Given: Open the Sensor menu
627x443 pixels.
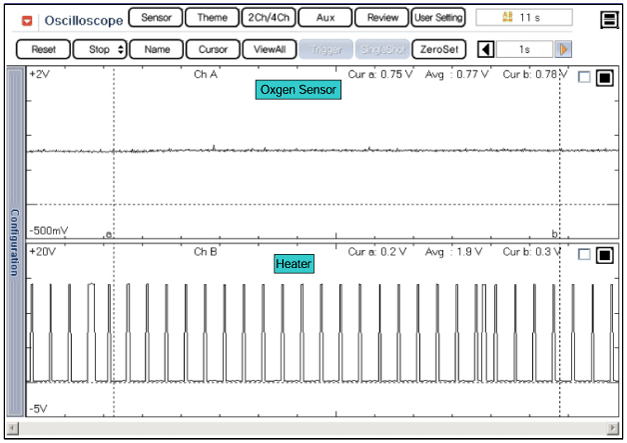Looking at the screenshot, I should [x=156, y=18].
